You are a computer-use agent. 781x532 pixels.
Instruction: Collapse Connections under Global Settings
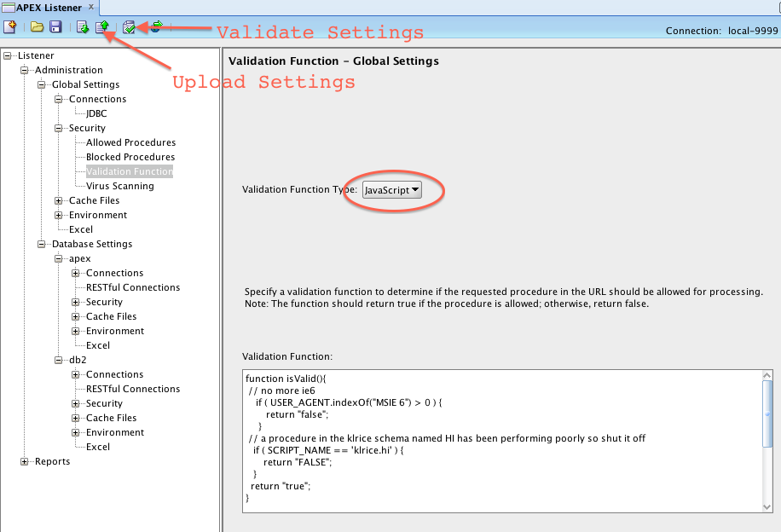58,99
